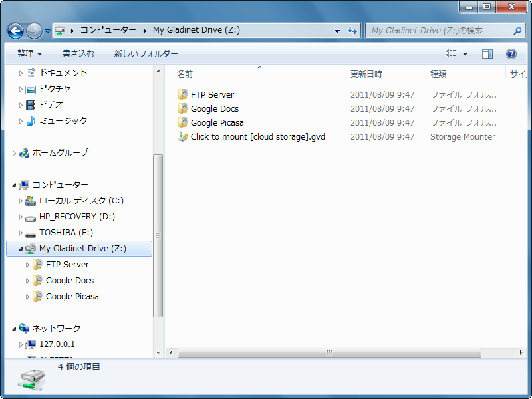Screen dimensions: 532x399
Task: Create a folder with 新しいフォルダー
Action: pos(146,54)
